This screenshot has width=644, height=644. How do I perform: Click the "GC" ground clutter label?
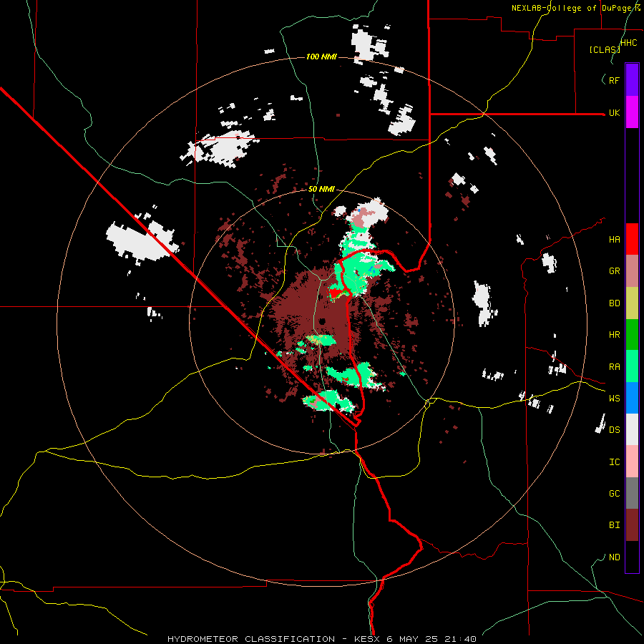coord(614,494)
